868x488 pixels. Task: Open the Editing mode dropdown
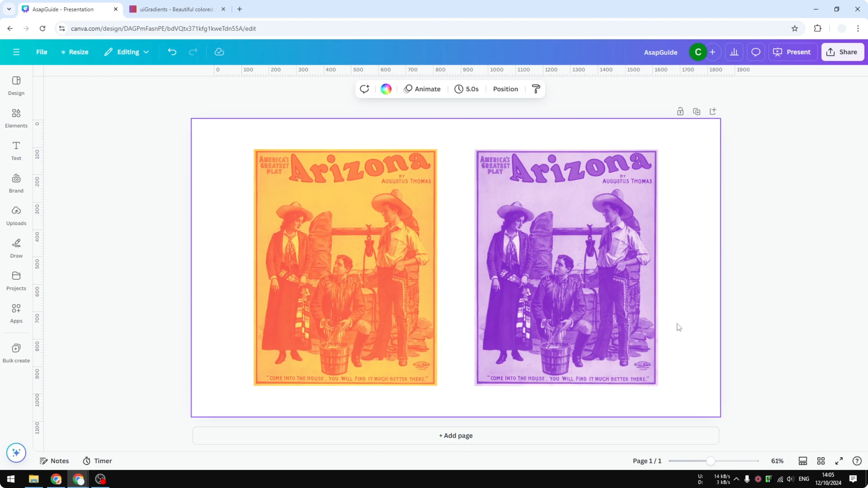point(126,52)
